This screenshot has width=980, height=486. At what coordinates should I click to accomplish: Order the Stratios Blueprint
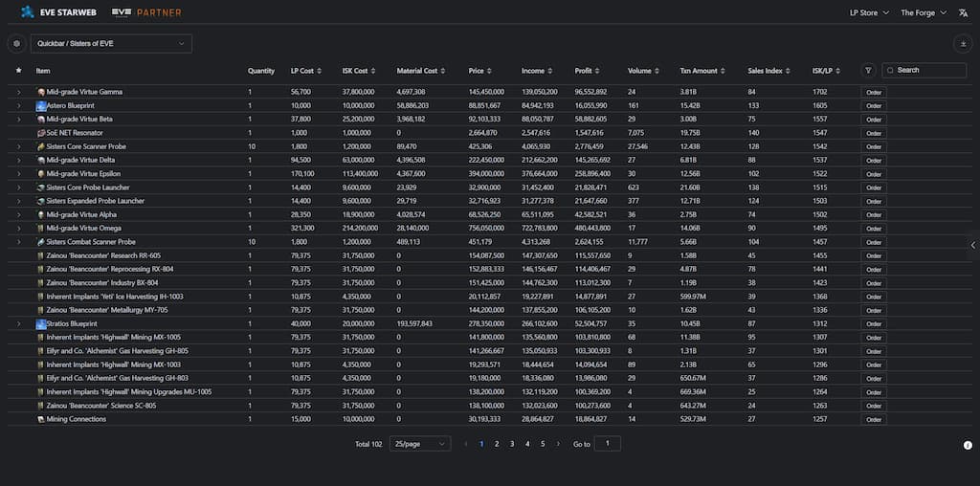point(873,324)
